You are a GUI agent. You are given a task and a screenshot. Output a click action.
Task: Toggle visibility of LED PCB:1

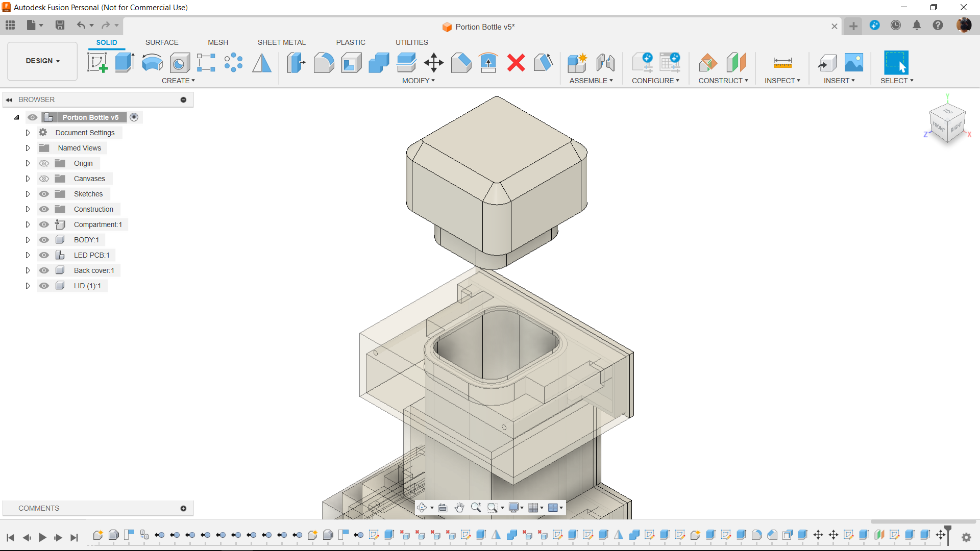tap(43, 254)
